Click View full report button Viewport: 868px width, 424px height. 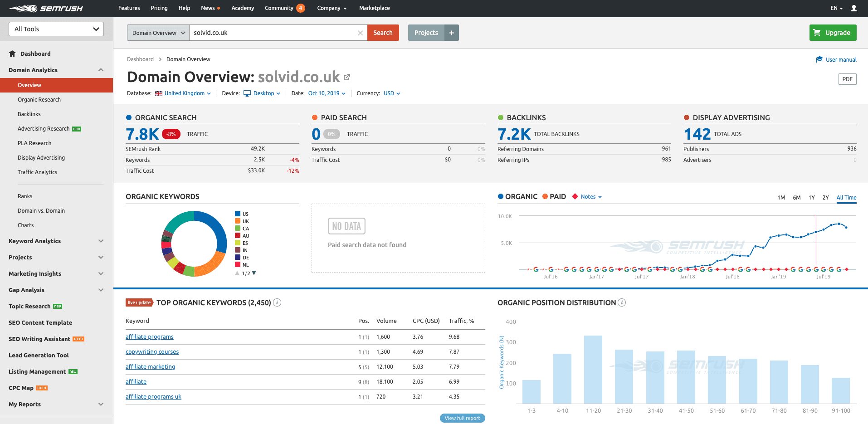(463, 418)
